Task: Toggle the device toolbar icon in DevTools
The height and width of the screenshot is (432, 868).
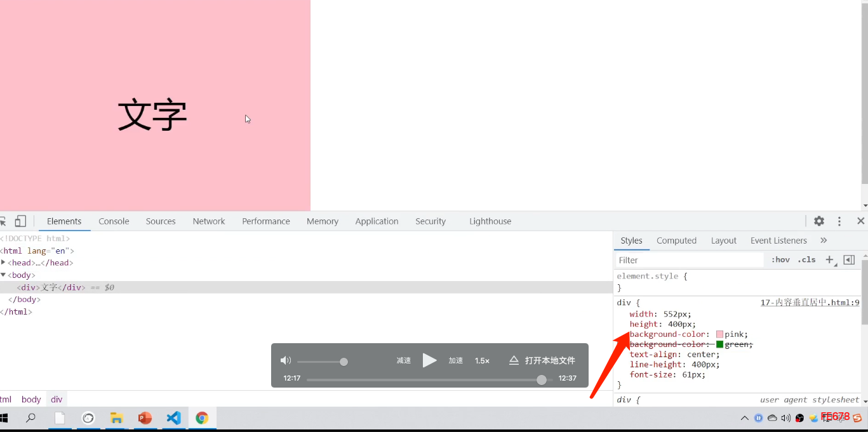Action: click(20, 221)
